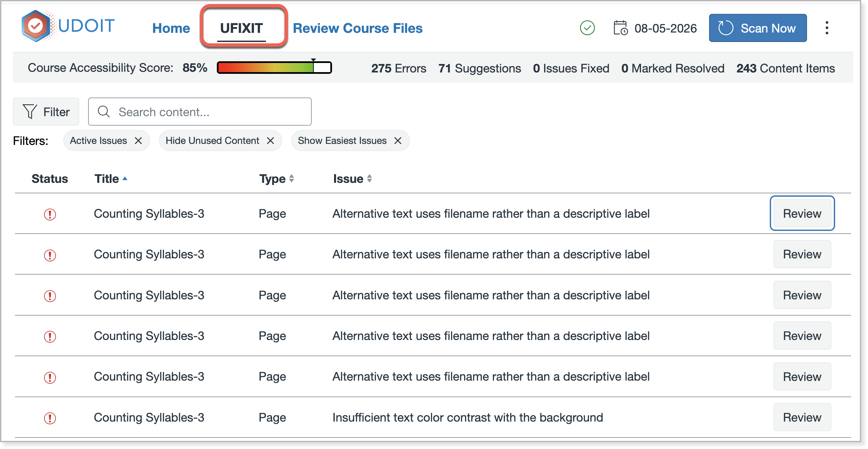Image resolution: width=868 pixels, height=449 pixels.
Task: Click the fourth row's error status icon
Action: 50,336
